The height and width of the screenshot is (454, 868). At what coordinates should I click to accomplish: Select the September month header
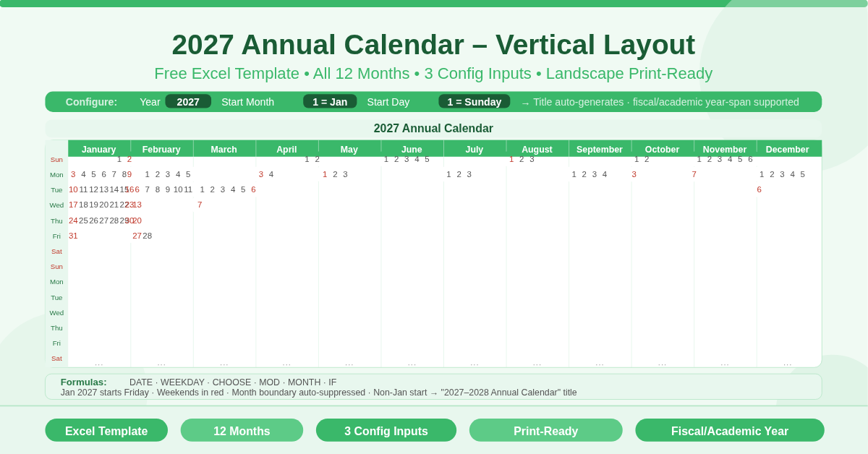tap(600, 149)
